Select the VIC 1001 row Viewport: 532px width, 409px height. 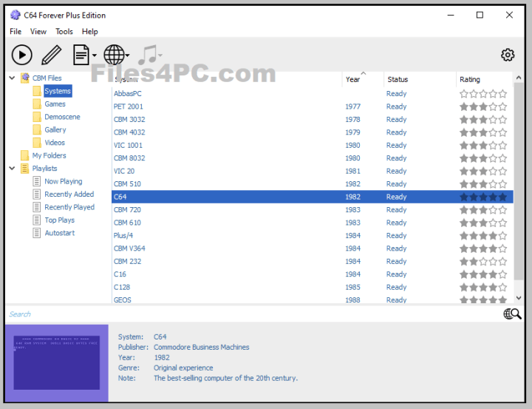[312, 146]
